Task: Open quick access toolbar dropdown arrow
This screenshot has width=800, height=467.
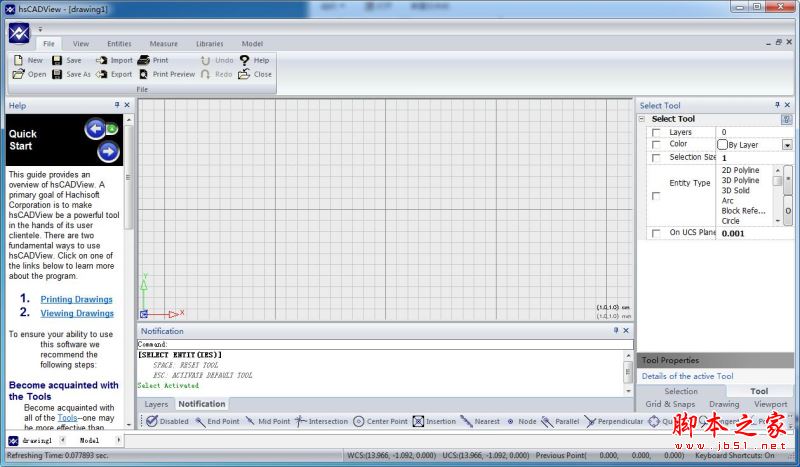Action: pos(40,29)
